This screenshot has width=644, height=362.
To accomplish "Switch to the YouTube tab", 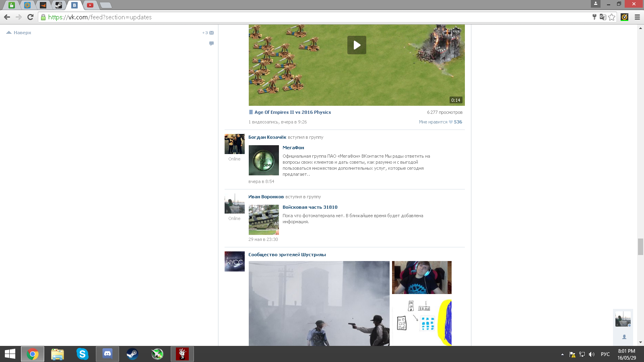I will pos(90,5).
